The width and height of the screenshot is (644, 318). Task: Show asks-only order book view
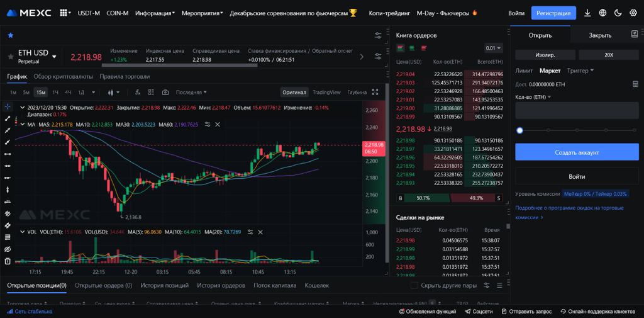point(424,48)
